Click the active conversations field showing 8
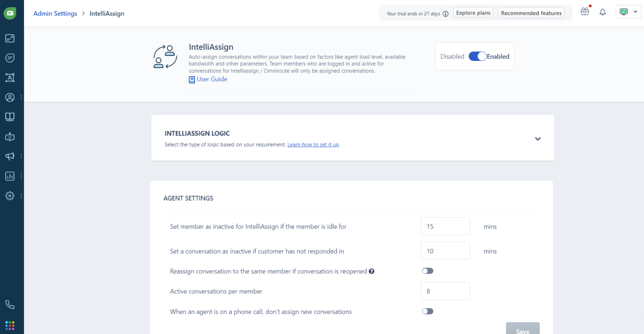The height and width of the screenshot is (334, 644). click(x=445, y=291)
